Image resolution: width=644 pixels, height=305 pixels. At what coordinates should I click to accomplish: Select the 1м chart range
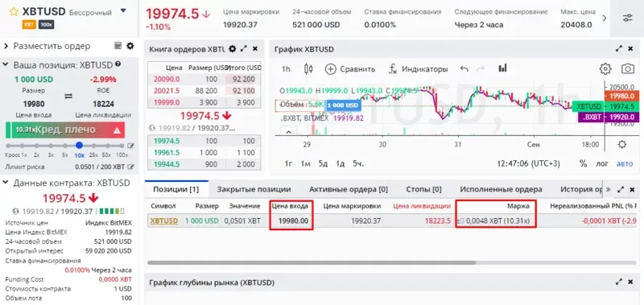(305, 163)
